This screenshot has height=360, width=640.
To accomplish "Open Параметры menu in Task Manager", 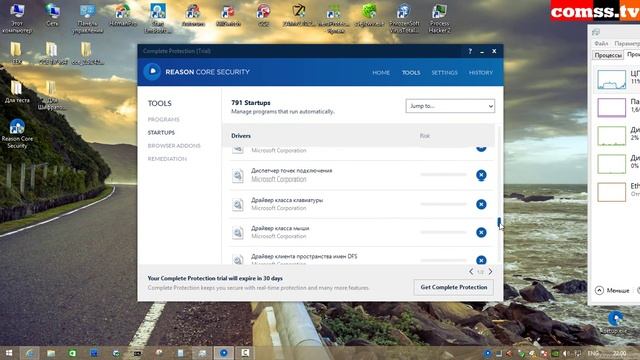I will (627, 43).
